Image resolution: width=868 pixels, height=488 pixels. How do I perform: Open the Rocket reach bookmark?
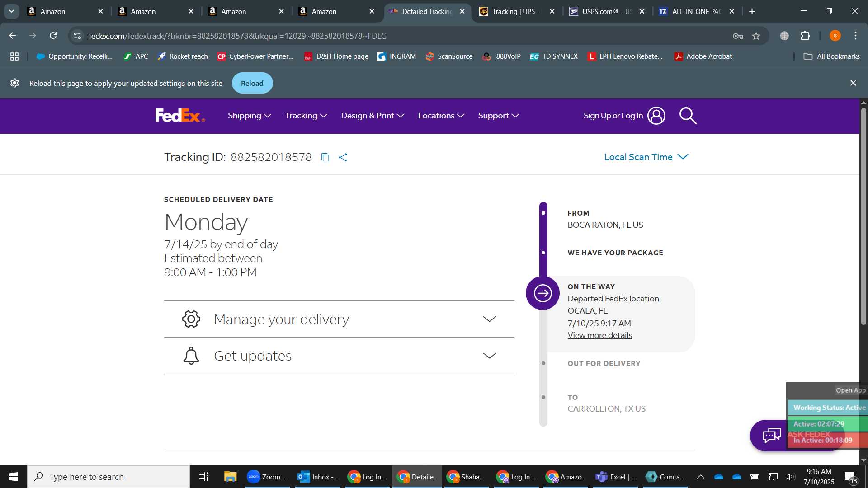tap(183, 56)
